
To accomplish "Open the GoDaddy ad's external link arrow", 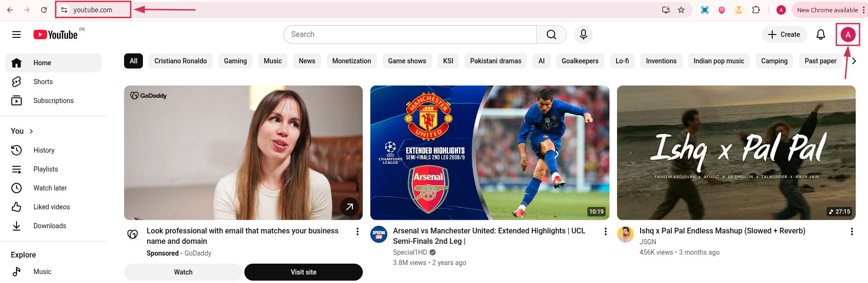I will click(350, 206).
